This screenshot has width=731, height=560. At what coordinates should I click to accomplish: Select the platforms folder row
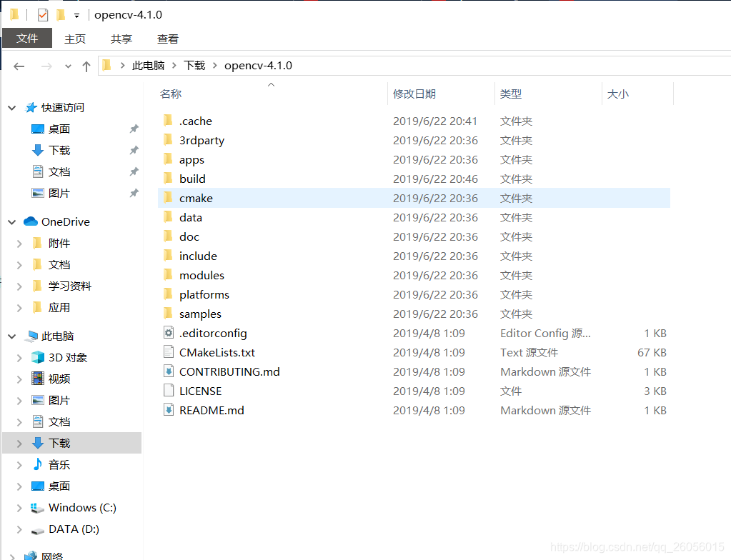[414, 294]
